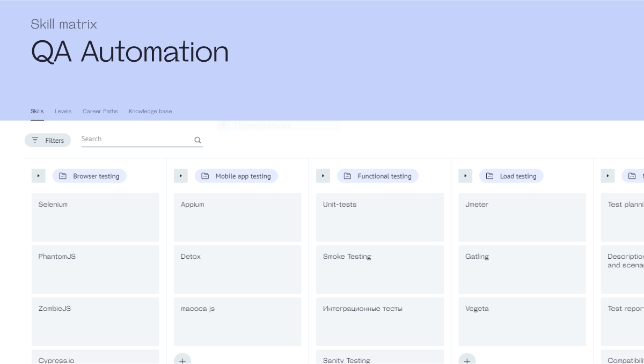
Task: Open the Unit-tests skill card
Action: point(380,217)
